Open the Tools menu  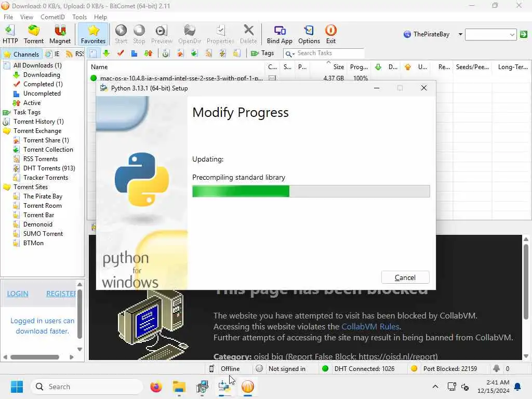coord(79,17)
